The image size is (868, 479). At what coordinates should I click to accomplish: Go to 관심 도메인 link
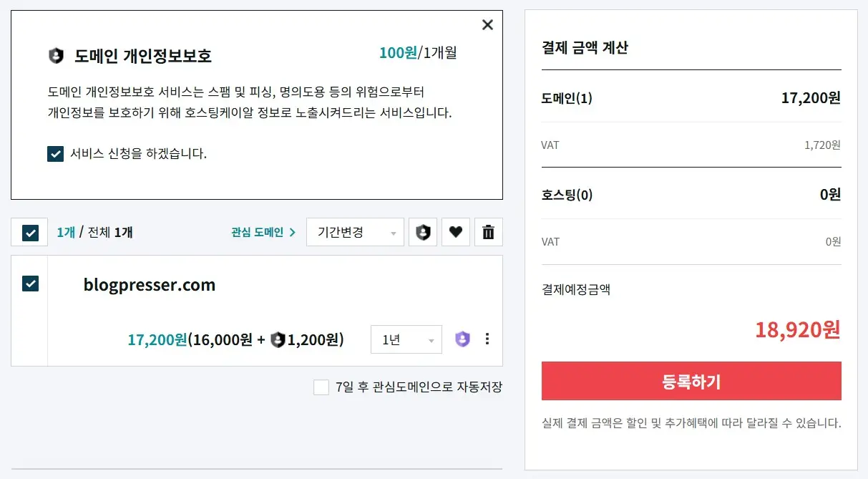(x=263, y=232)
